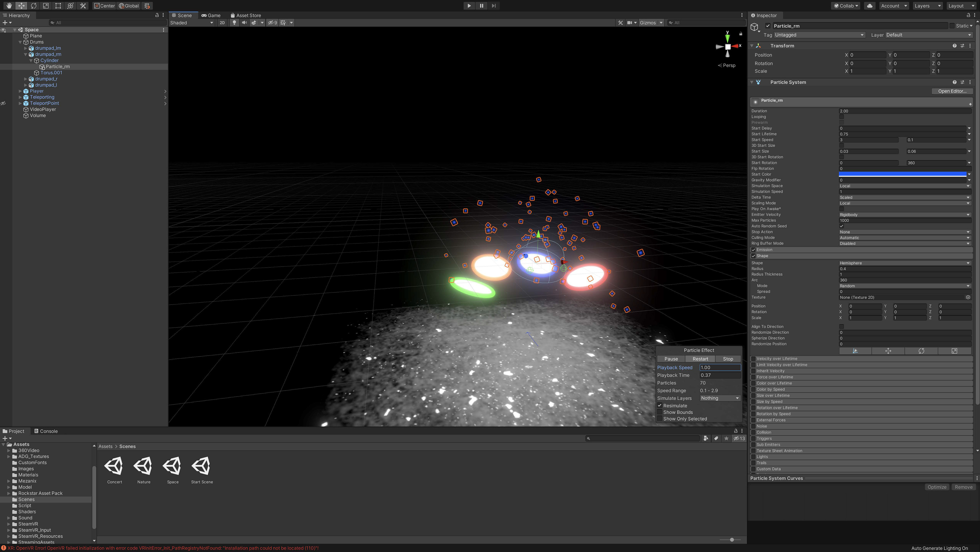Screen dimensions: 980x552
Task: Select the Scale tool
Action: 46,6
